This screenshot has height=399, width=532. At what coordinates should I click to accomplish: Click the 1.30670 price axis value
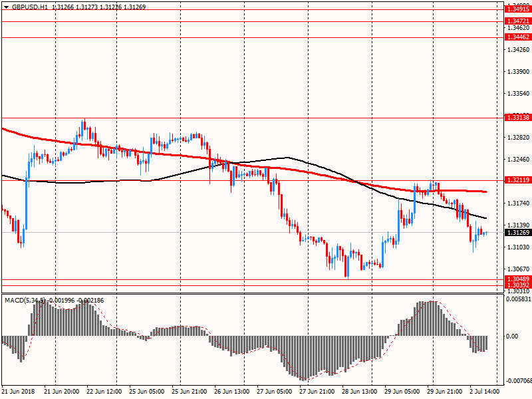(x=519, y=269)
